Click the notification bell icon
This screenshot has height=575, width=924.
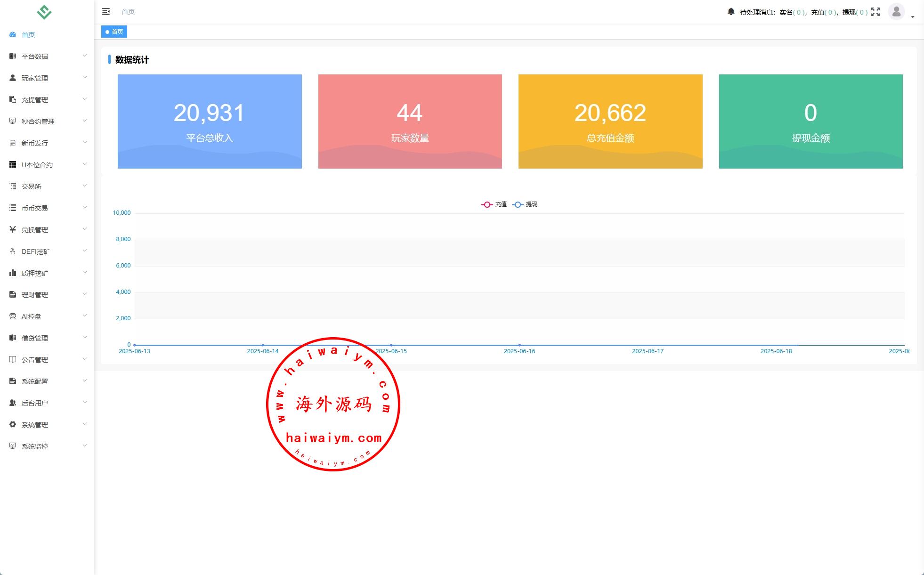tap(730, 12)
